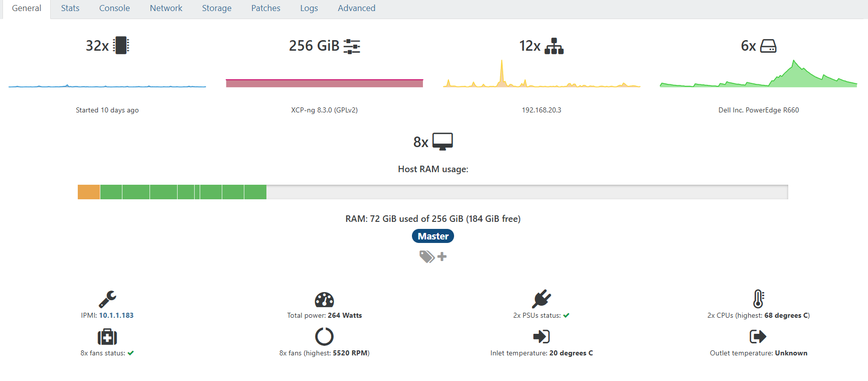
Task: Click the PSU plug icon
Action: (541, 299)
